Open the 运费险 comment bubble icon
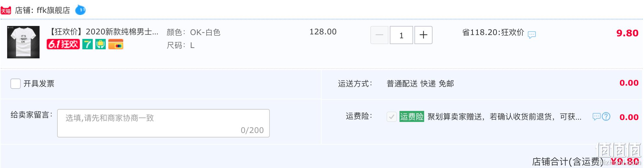The width and height of the screenshot is (644, 168). [596, 117]
